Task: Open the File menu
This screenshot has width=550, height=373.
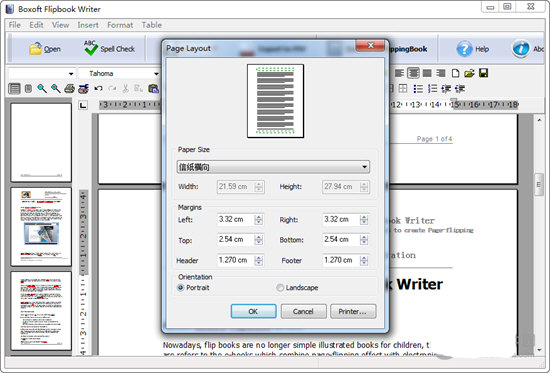Action: pos(14,25)
